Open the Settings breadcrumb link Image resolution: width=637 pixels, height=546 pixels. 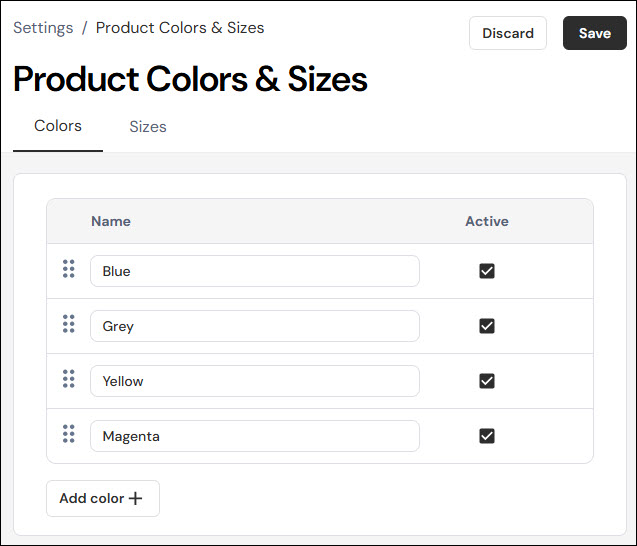click(43, 28)
